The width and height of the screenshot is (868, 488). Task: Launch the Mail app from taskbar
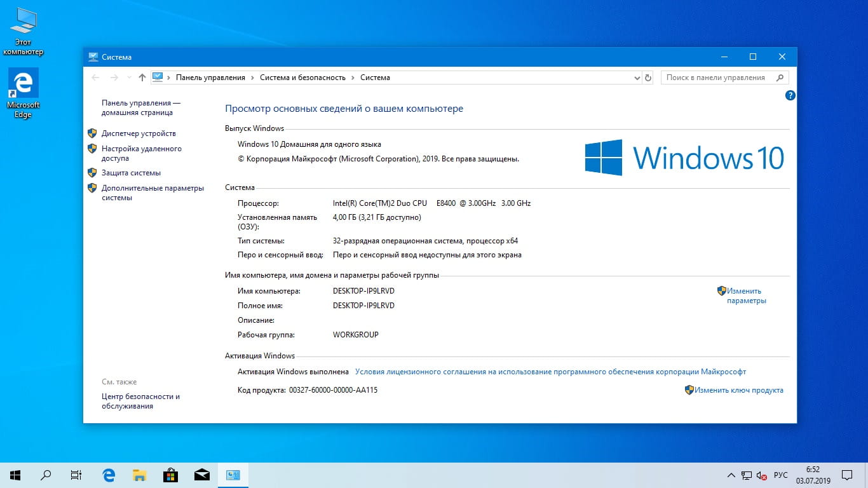point(201,475)
